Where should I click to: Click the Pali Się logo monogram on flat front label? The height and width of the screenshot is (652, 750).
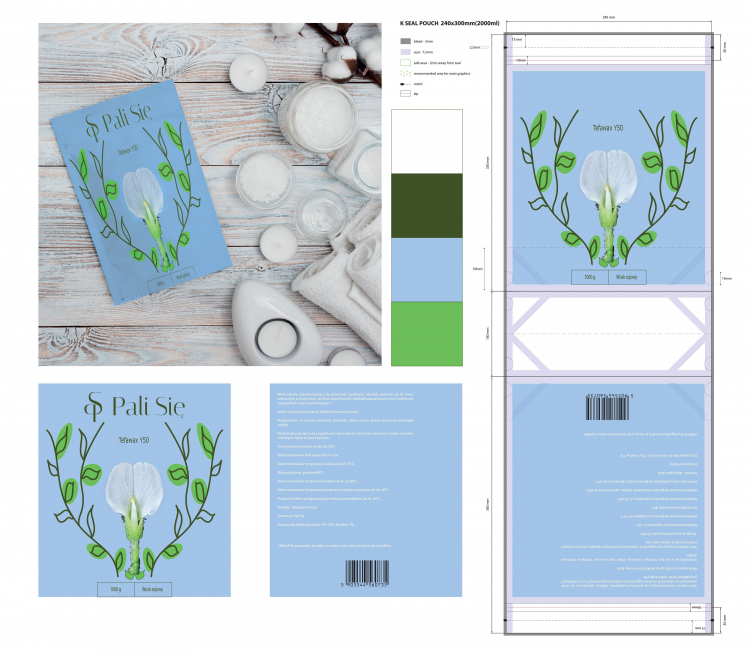[97, 408]
